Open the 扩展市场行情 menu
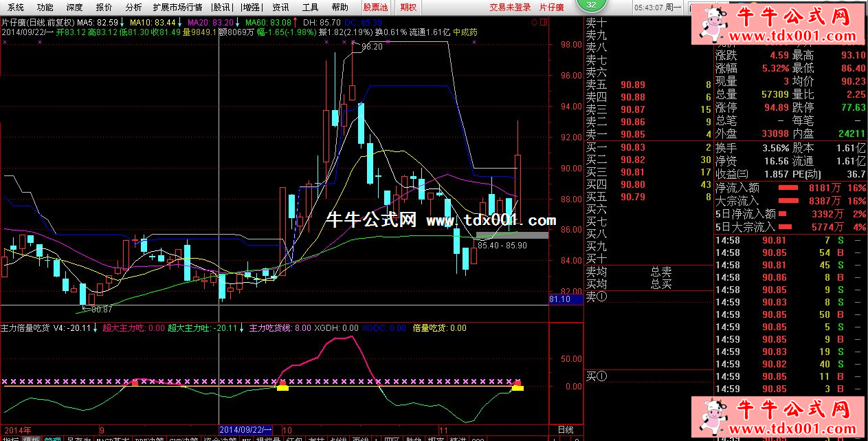Screen dimensions: 868x441 177,7
